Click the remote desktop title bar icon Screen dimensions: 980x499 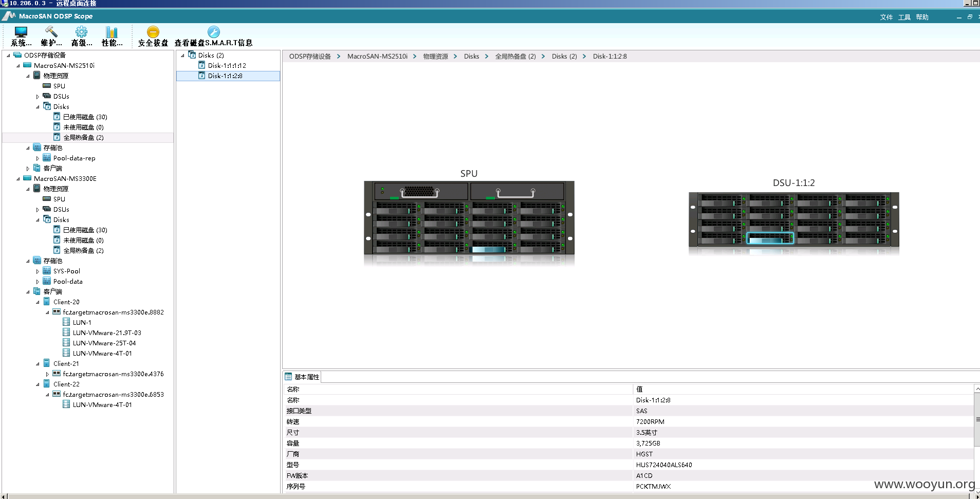click(x=4, y=3)
